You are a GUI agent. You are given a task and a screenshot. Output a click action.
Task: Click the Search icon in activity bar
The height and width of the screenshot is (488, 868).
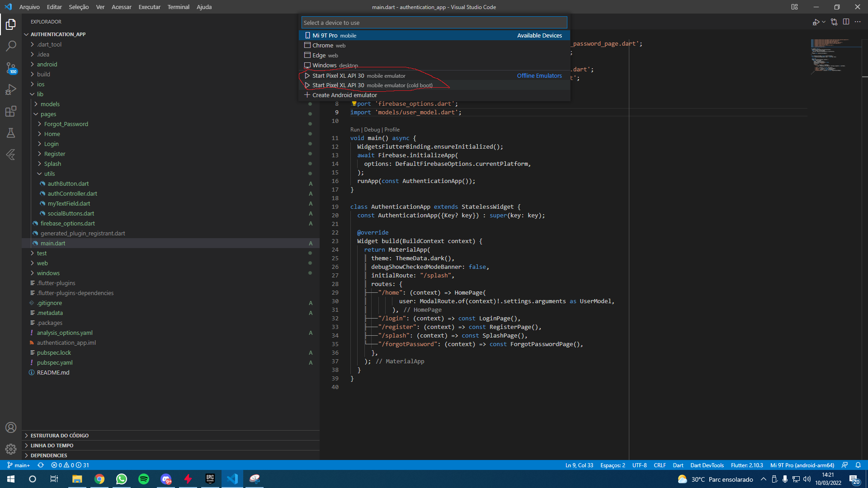coord(11,47)
